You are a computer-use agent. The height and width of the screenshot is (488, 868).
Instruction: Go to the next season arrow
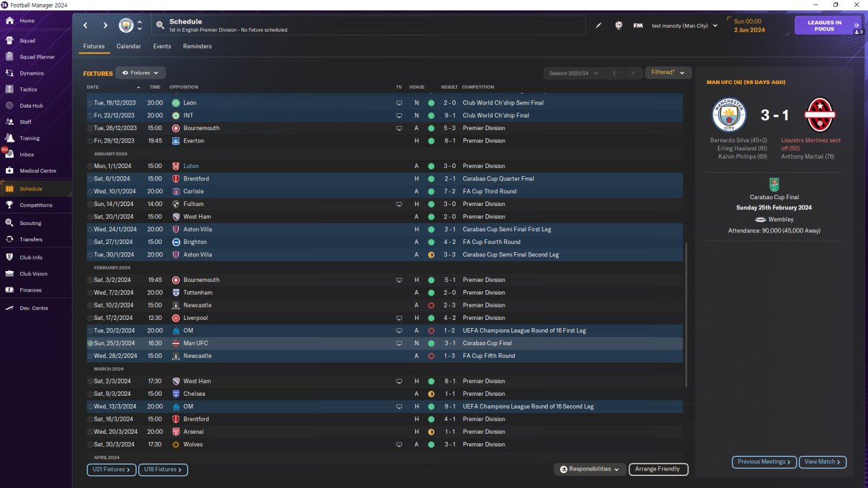[633, 73]
